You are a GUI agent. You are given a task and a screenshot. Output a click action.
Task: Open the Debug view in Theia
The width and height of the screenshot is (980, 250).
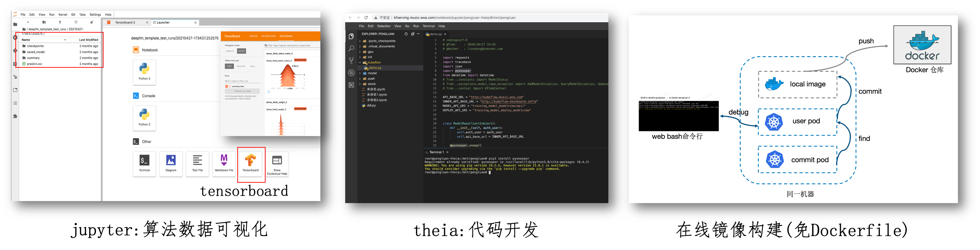[x=351, y=72]
